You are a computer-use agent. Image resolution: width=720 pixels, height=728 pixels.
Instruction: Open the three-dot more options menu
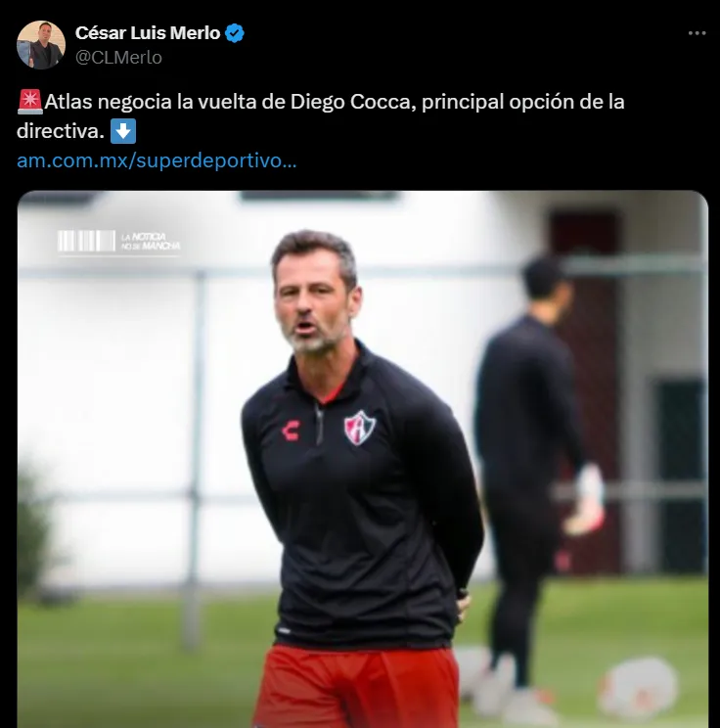pyautogui.click(x=697, y=33)
